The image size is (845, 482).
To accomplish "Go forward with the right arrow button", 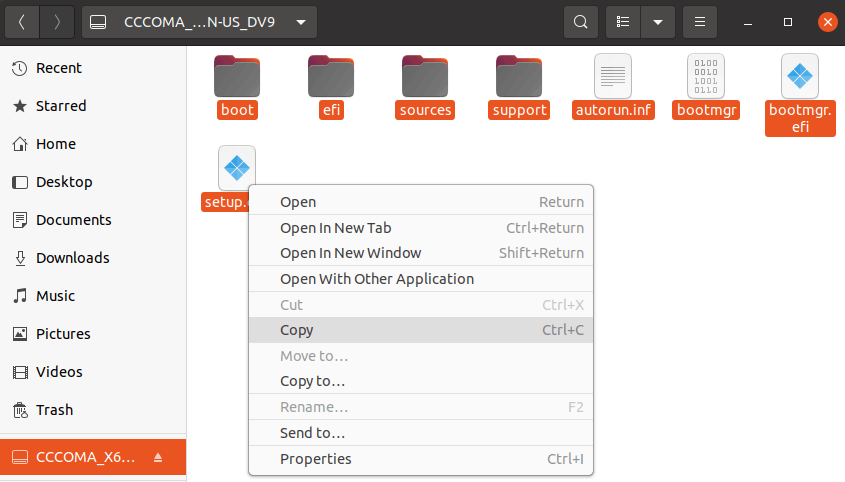I will (57, 21).
